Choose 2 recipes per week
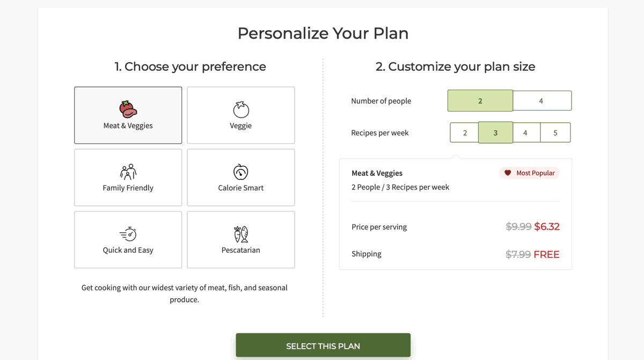644x360 pixels. click(464, 133)
